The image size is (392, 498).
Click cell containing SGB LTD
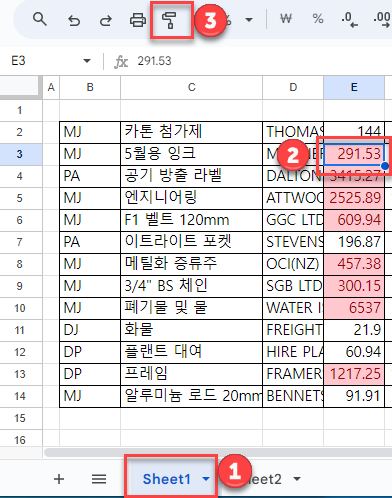293,286
